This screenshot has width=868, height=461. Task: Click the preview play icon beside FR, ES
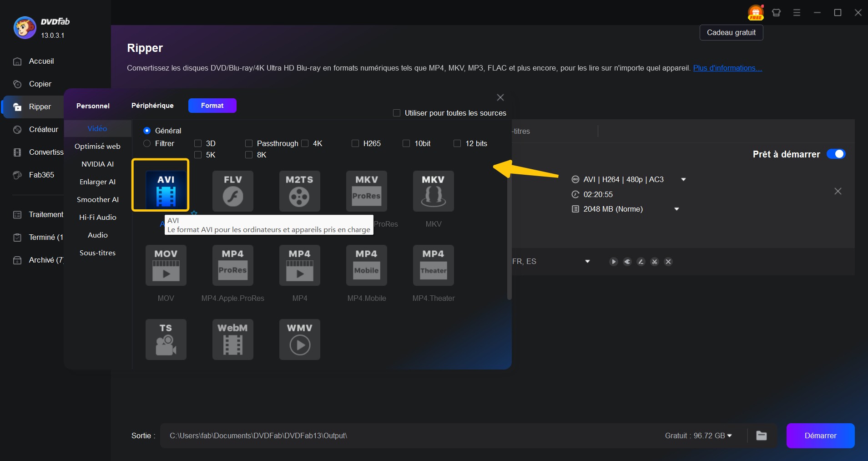(613, 262)
